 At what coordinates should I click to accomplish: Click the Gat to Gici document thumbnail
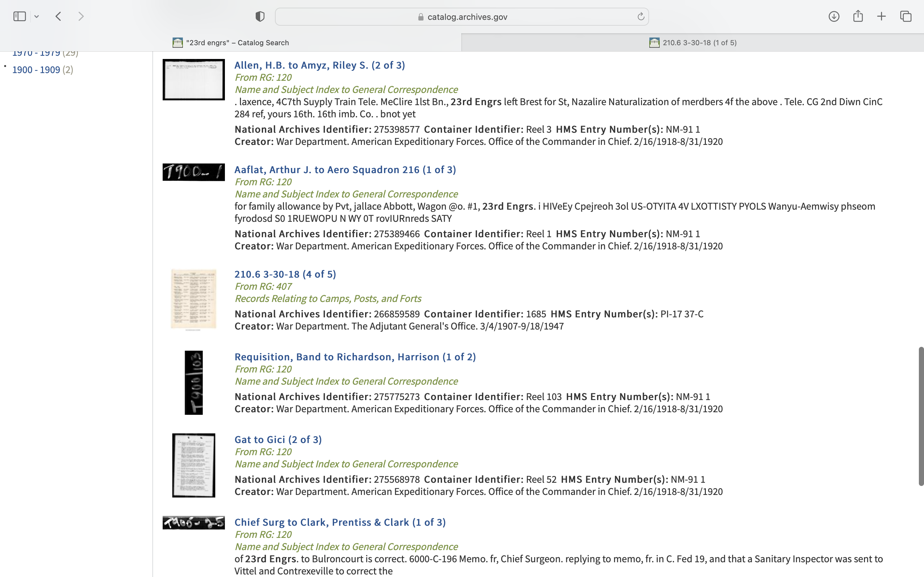[193, 465]
